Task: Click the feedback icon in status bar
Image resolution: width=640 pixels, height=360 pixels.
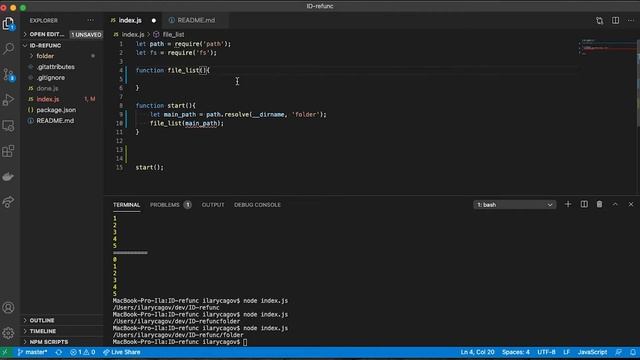Action: [619, 352]
